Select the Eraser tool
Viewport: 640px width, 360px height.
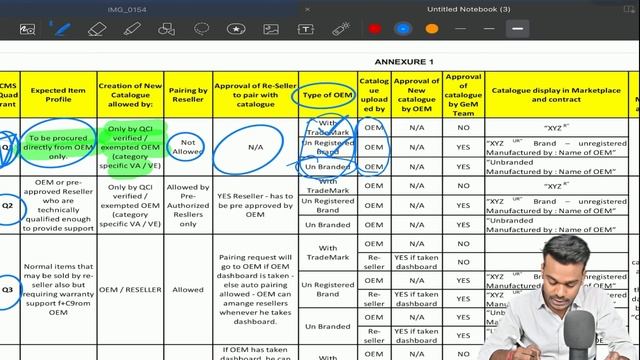[x=97, y=29]
